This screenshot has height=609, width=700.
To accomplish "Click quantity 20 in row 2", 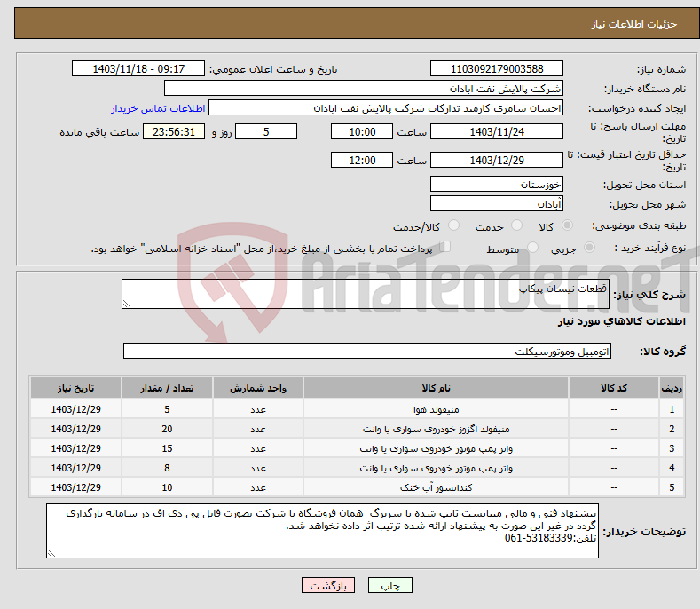I will (167, 430).
